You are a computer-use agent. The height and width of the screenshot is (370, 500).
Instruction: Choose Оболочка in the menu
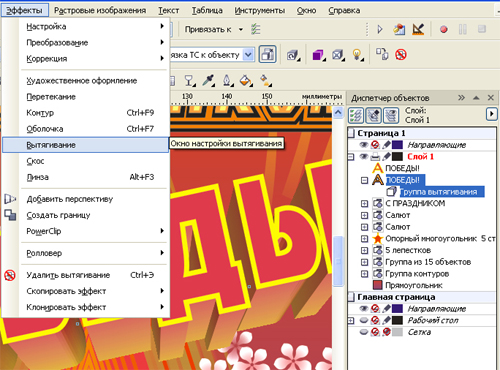click(x=85, y=129)
